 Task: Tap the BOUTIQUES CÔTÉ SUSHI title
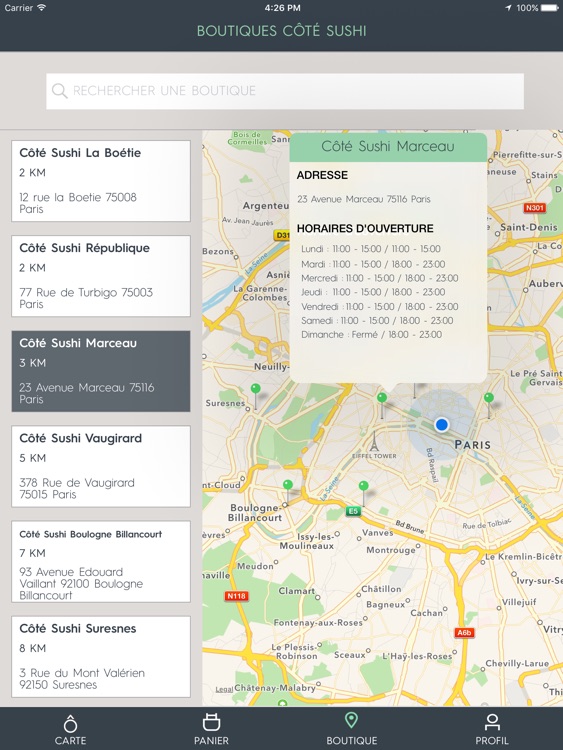[282, 31]
